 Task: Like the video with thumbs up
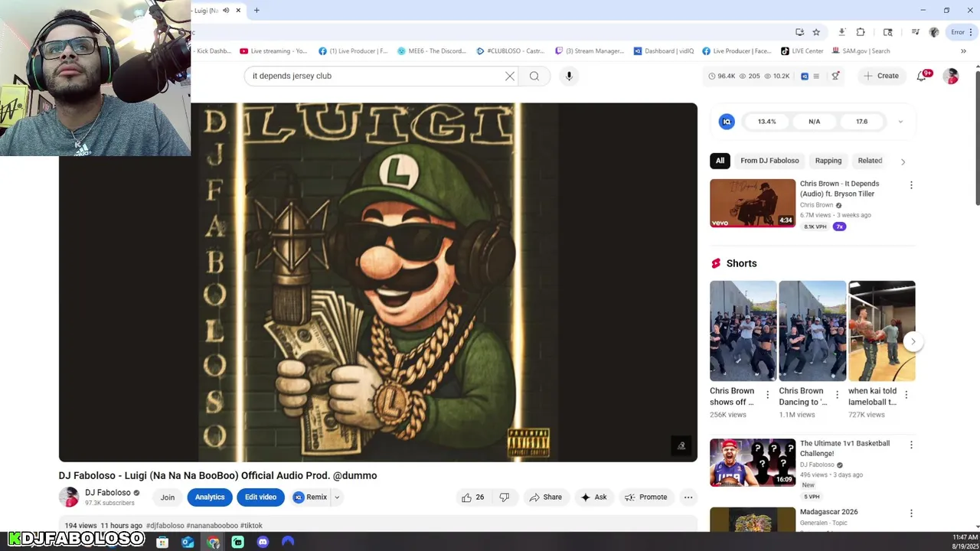[473, 497]
